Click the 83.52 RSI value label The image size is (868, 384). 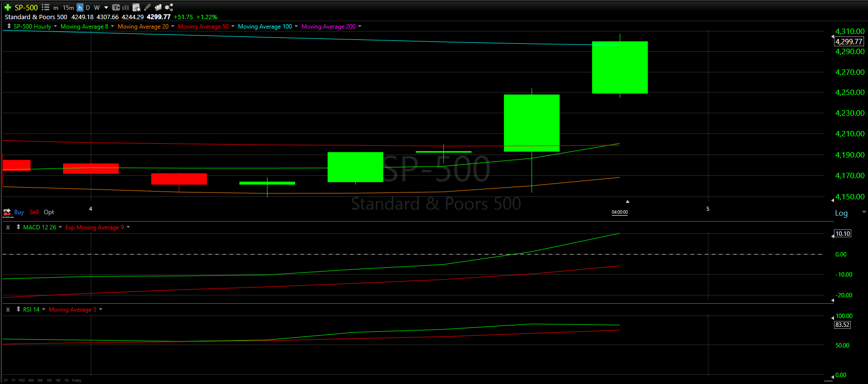click(x=842, y=325)
